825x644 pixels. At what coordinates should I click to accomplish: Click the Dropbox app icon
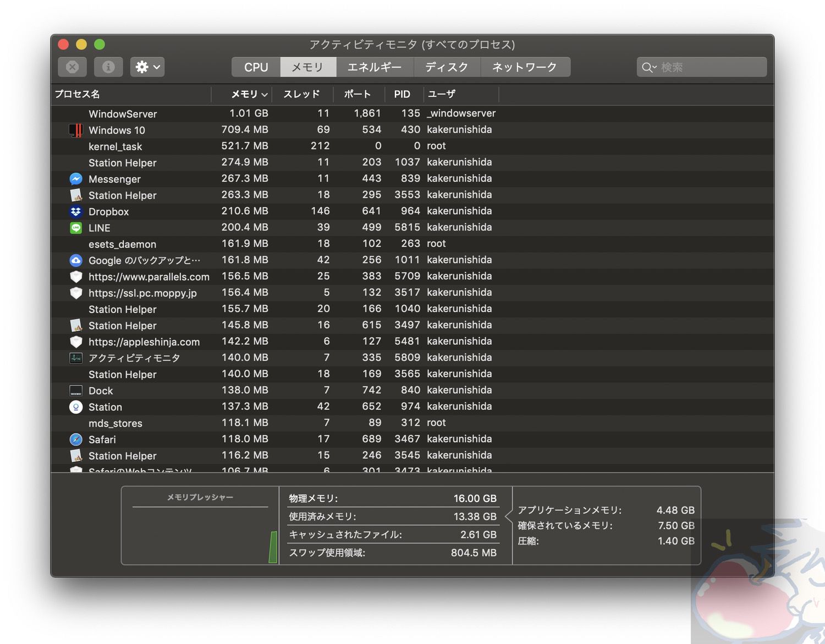point(76,212)
